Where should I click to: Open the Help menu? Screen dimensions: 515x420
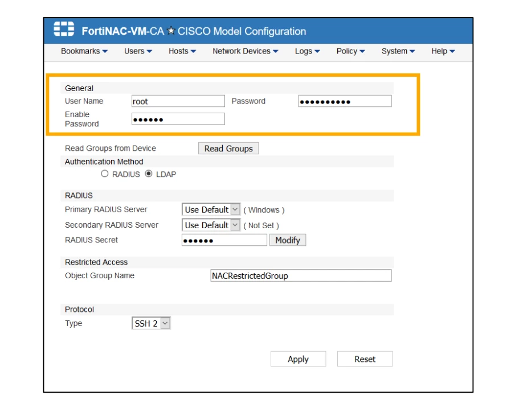coord(443,51)
